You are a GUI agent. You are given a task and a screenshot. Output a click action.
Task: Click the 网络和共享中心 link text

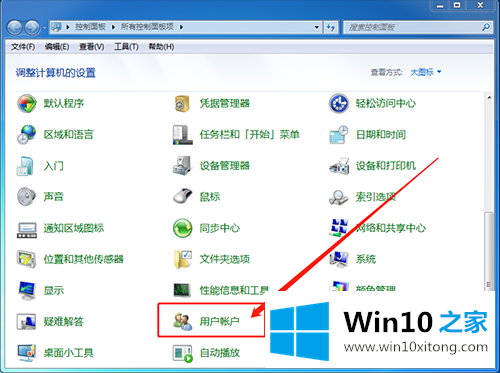391,228
